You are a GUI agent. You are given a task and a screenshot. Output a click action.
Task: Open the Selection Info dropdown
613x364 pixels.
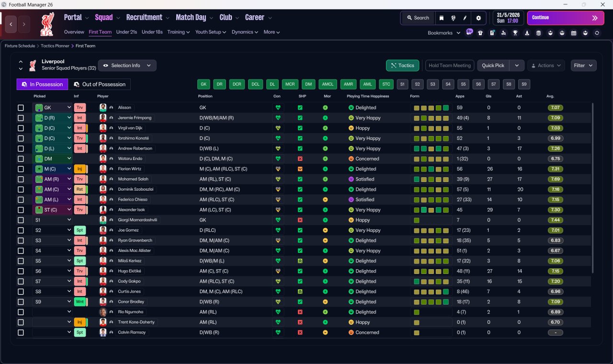(x=127, y=65)
